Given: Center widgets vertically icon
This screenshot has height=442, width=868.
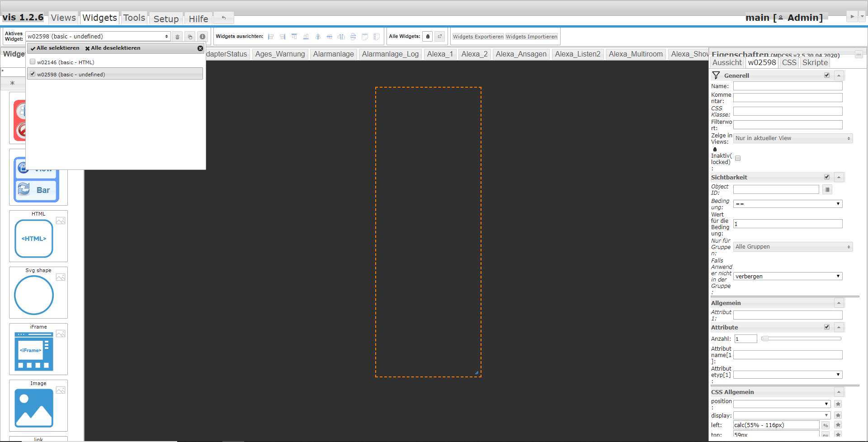Looking at the screenshot, I should pyautogui.click(x=318, y=37).
